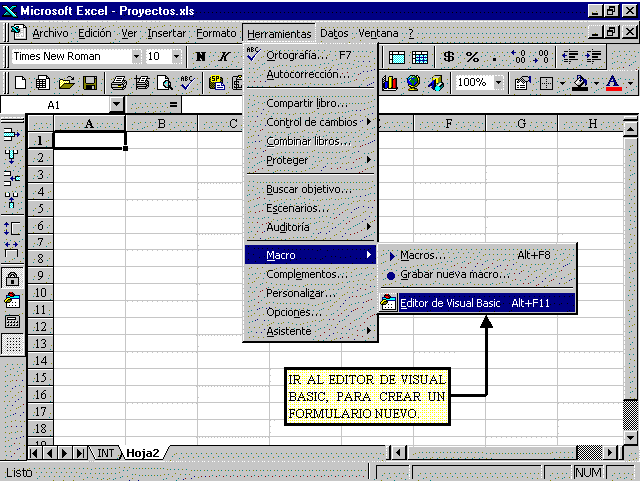
Task: Click the Percent style icon
Action: pyautogui.click(x=472, y=57)
